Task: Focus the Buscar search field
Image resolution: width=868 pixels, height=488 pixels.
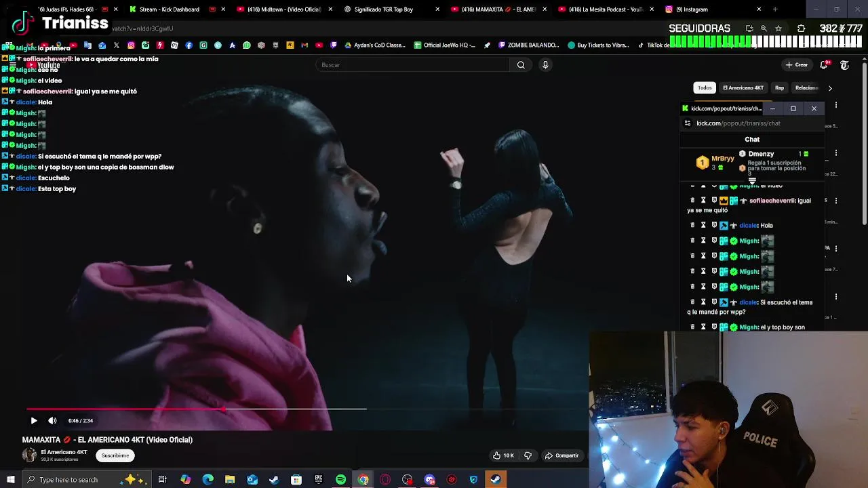Action: click(412, 65)
